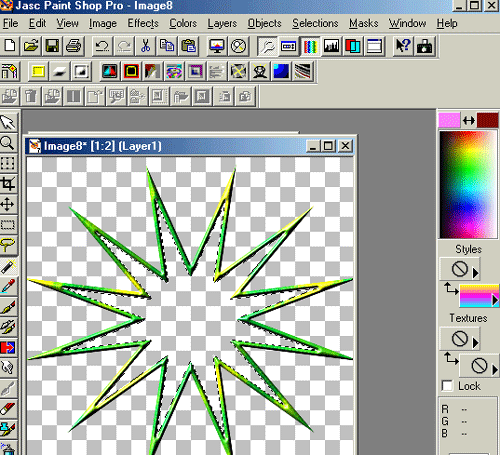500x455 pixels.
Task: Select the Eraser tool
Action: click(8, 408)
